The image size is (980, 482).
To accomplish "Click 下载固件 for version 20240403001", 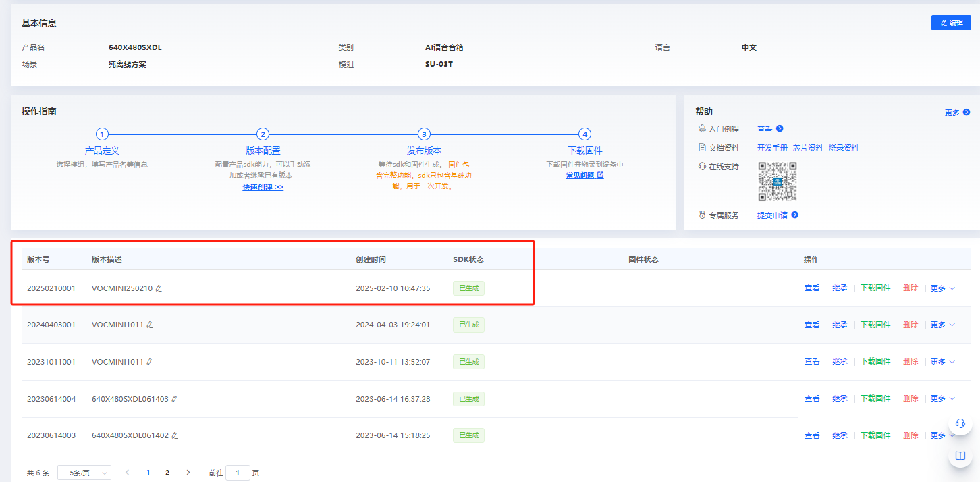I will click(875, 325).
